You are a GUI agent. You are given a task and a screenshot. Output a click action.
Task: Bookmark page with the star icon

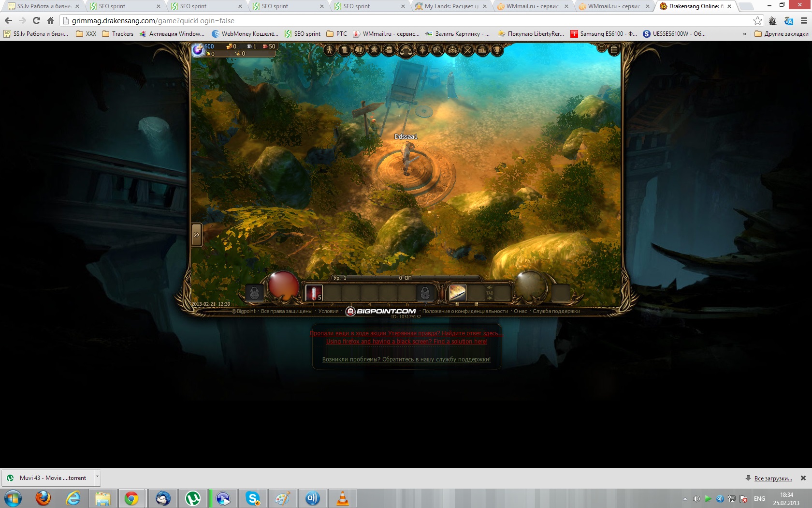[757, 21]
